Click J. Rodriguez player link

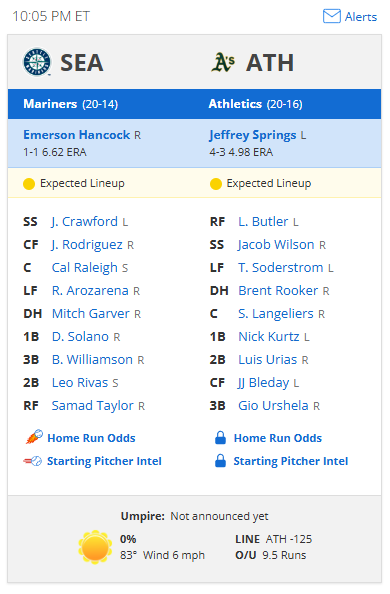tap(87, 245)
